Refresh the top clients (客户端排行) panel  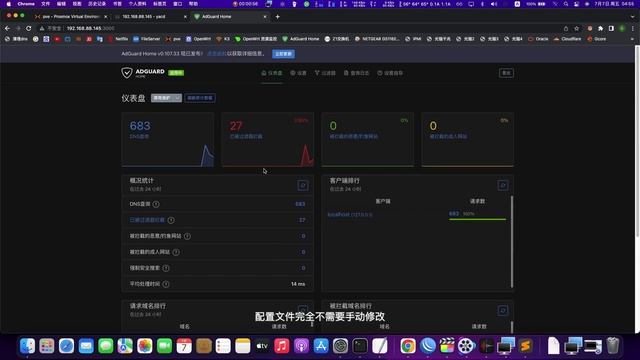point(502,185)
